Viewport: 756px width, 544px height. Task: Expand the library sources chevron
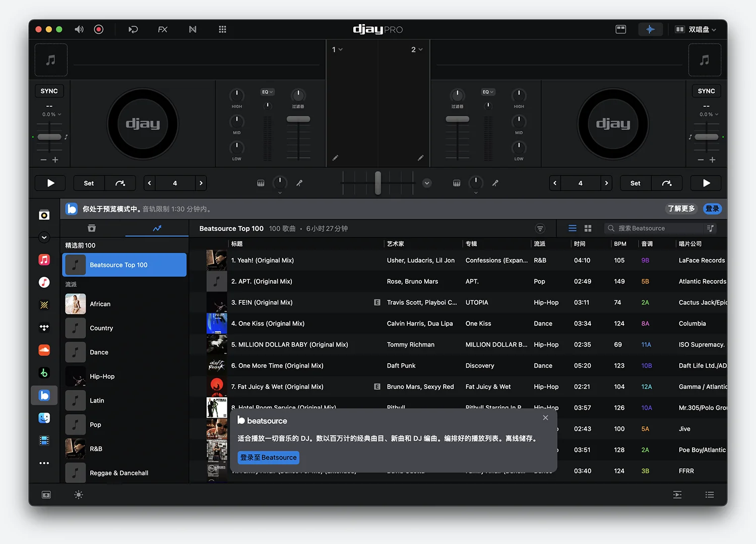pos(44,237)
